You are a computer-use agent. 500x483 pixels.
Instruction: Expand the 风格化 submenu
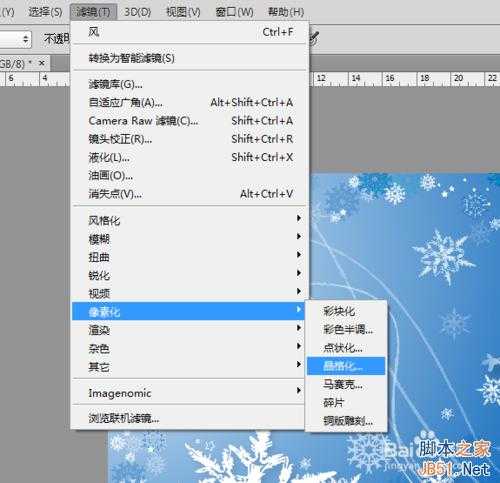(x=189, y=220)
